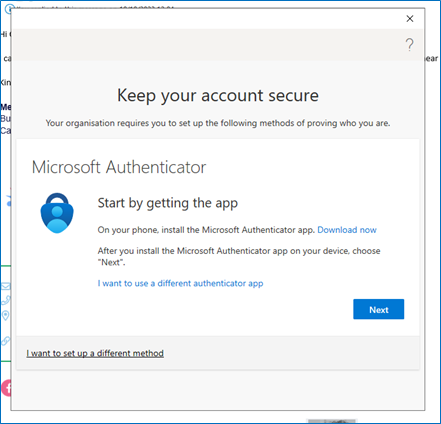Viewport: 441px width, 424px height.
Task: Select I want to set up a different method
Action: pyautogui.click(x=95, y=353)
